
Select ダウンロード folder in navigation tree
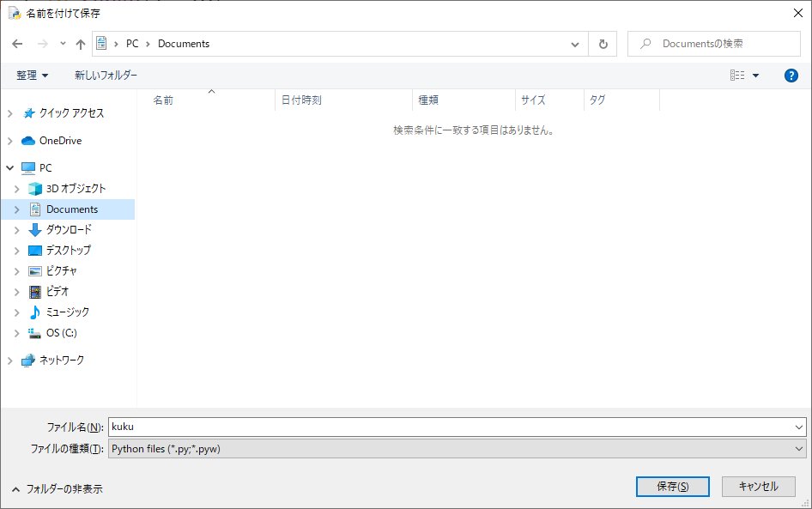click(x=69, y=230)
